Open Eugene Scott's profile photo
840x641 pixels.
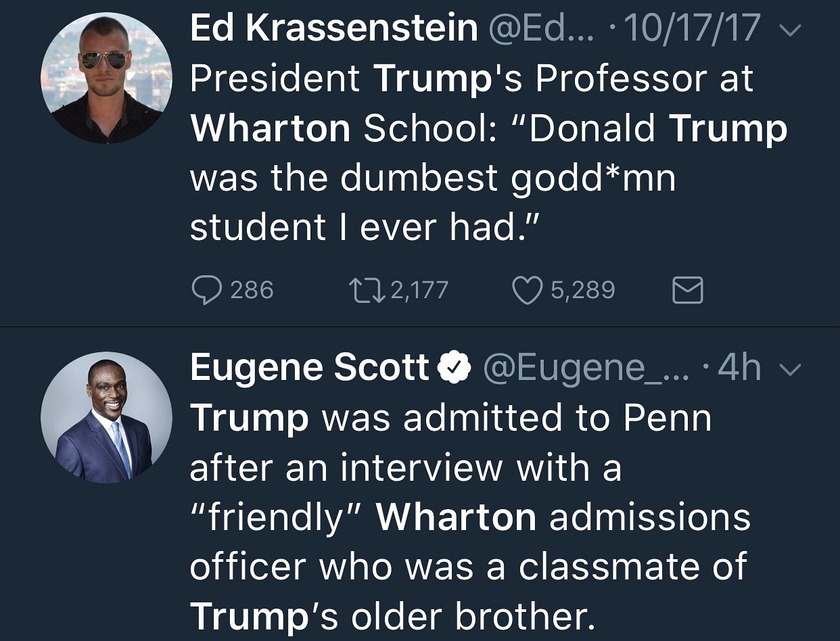coord(106,417)
